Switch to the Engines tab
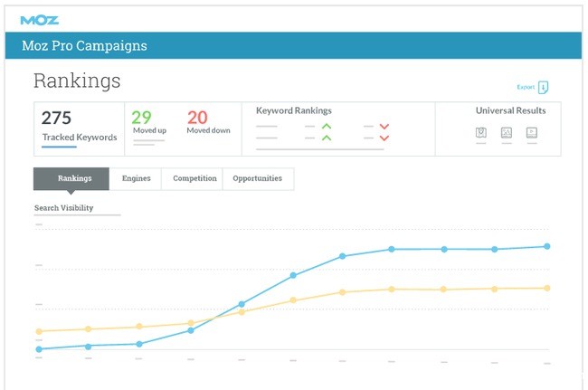This screenshot has height=390, width=588. tap(135, 179)
